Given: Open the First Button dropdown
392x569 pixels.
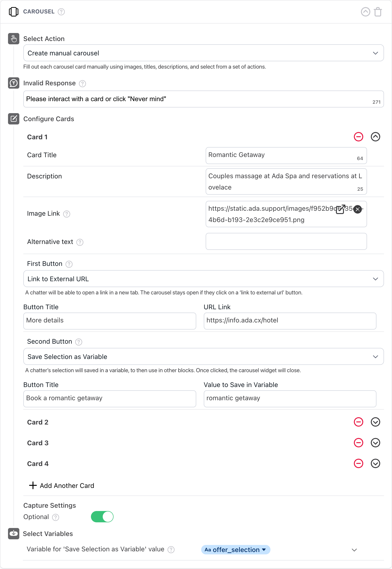Looking at the screenshot, I should 376,279.
